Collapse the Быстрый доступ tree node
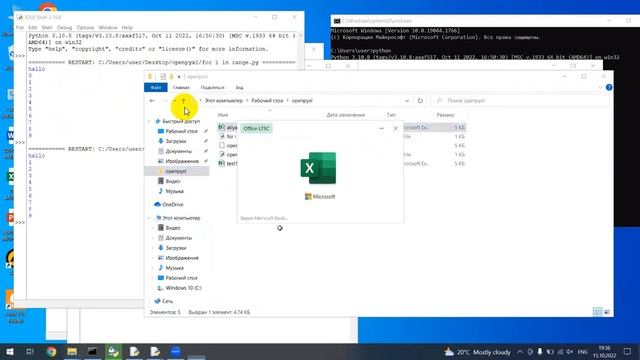The height and width of the screenshot is (360, 640). [149, 121]
